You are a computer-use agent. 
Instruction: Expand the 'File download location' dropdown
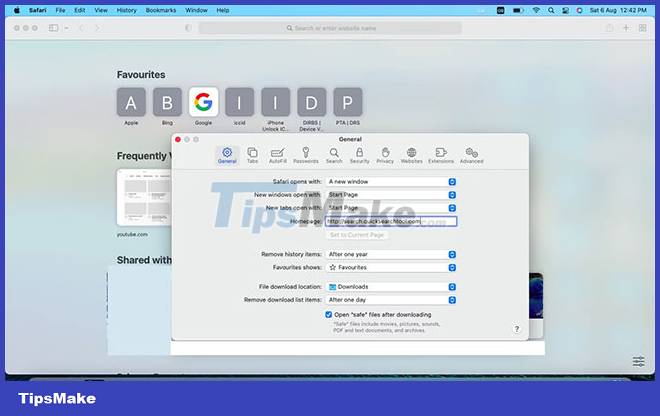point(391,287)
